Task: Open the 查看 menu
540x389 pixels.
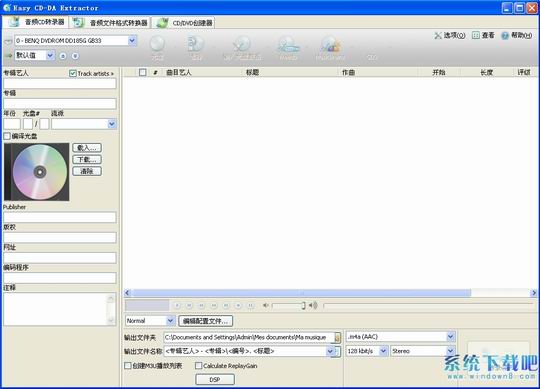Action: 483,35
